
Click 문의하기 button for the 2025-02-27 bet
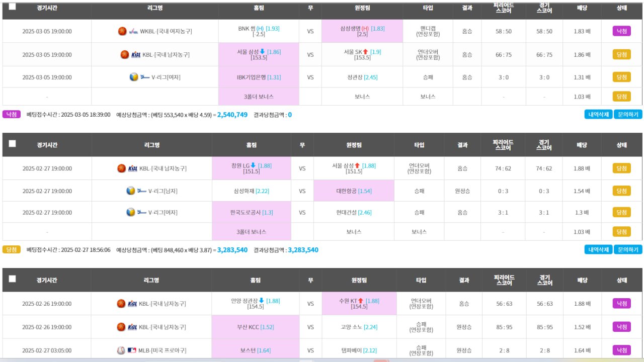[628, 249]
